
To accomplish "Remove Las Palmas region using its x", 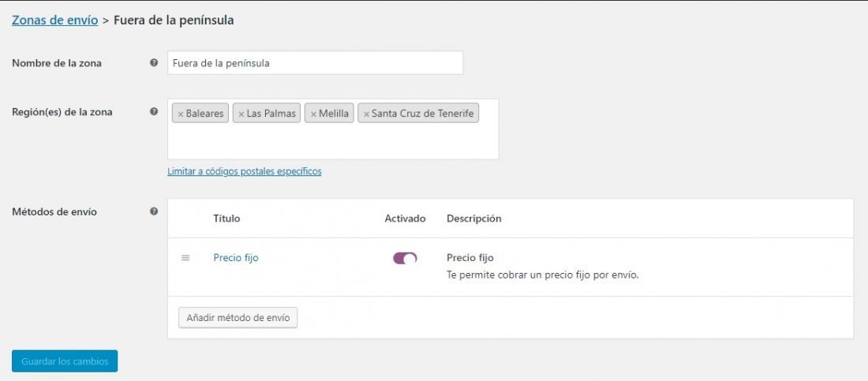I will tap(241, 114).
